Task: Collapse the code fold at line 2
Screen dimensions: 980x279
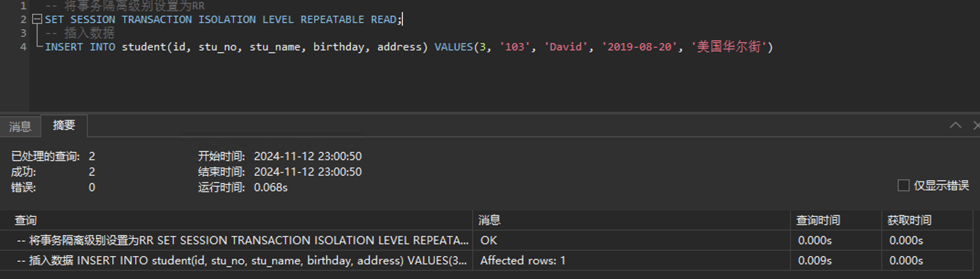Action: tap(37, 19)
